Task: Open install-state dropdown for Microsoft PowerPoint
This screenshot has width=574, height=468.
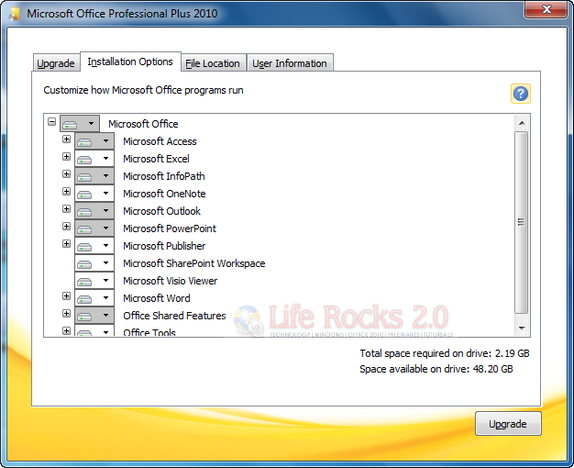Action: pyautogui.click(x=94, y=228)
